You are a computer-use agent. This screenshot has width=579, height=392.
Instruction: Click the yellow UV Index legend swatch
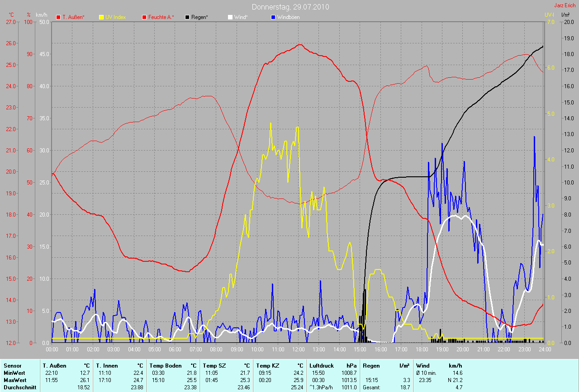tap(101, 17)
